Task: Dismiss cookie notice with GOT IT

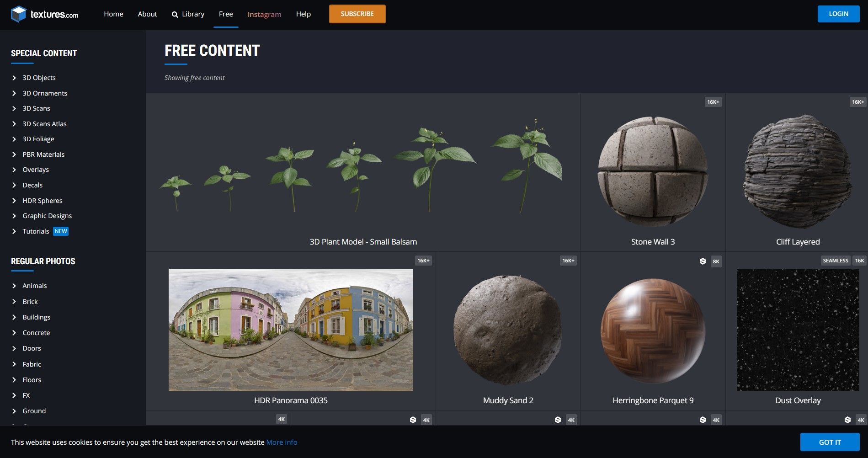Action: tap(830, 442)
